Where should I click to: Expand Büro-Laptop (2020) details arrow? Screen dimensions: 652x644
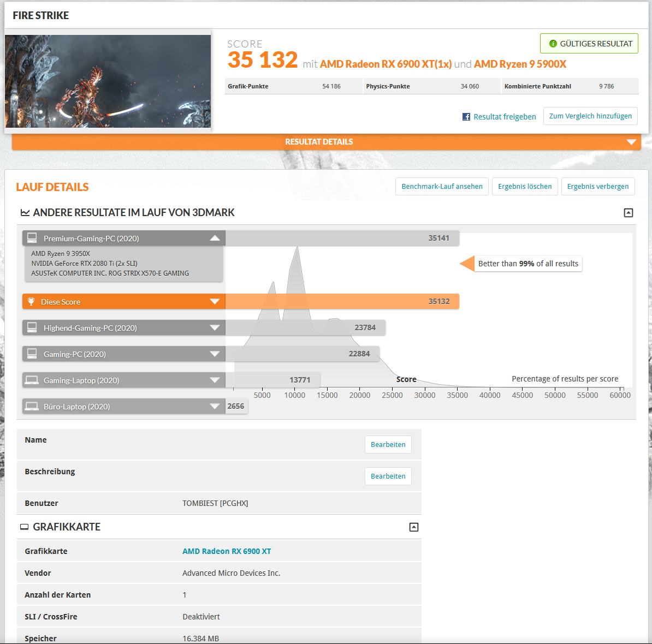pyautogui.click(x=215, y=406)
